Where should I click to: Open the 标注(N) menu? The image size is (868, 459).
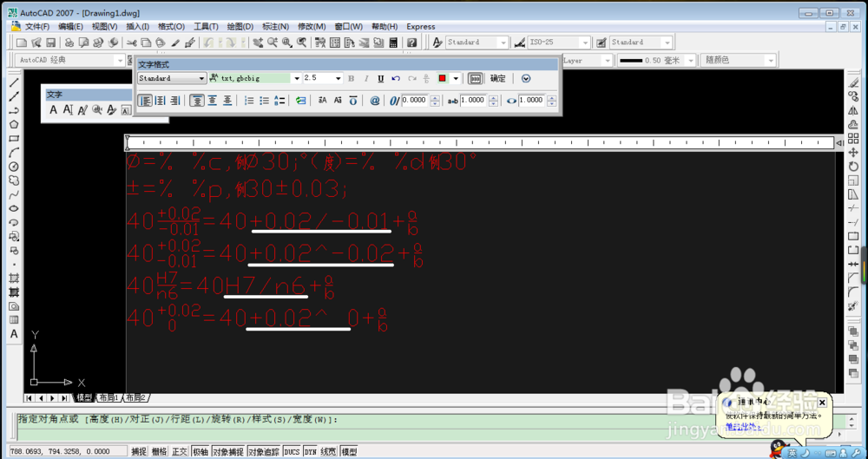(x=276, y=27)
